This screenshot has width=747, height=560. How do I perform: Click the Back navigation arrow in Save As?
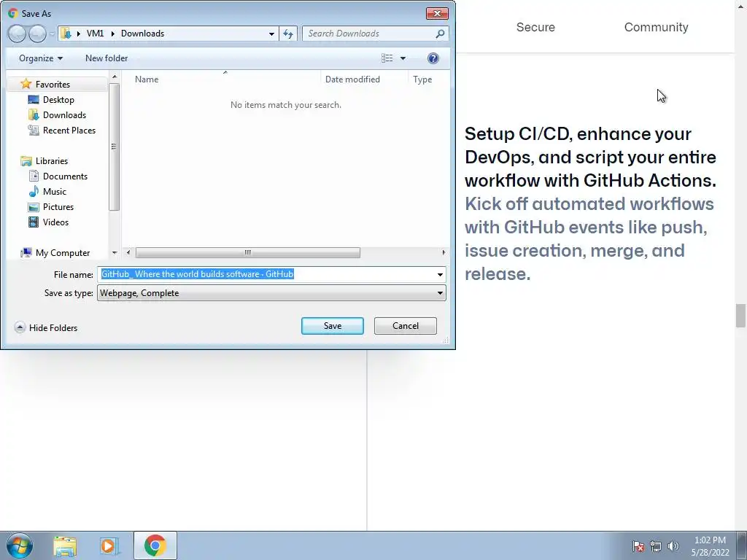tap(17, 34)
